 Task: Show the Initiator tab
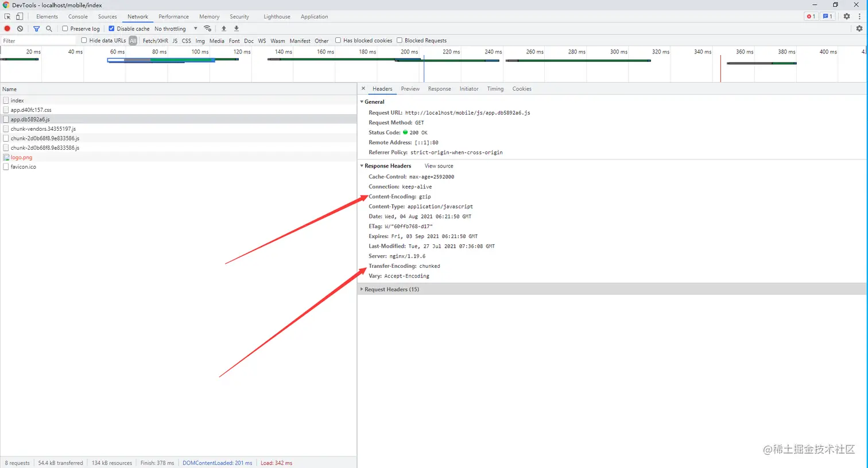tap(469, 89)
